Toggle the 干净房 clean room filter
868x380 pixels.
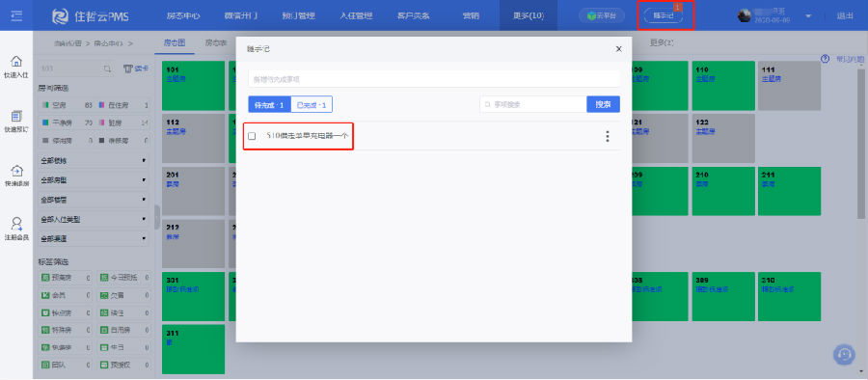tap(66, 122)
